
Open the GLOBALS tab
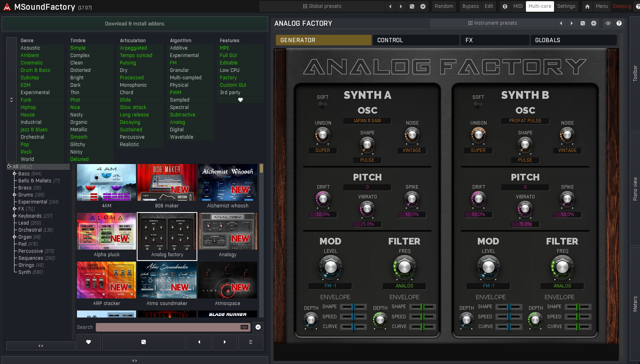click(574, 40)
